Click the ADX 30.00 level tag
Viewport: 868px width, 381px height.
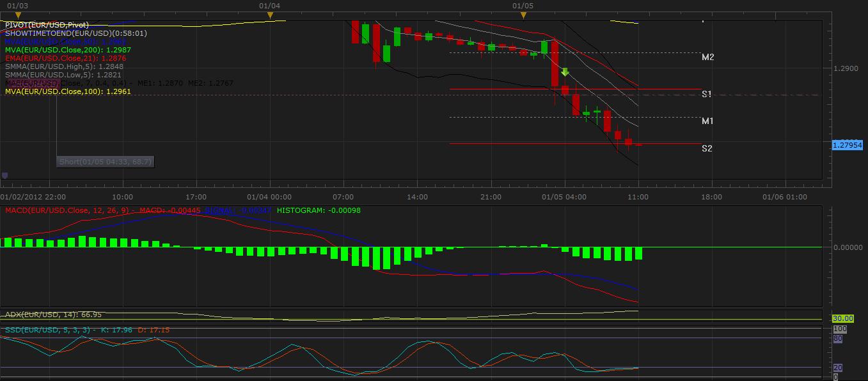point(843,318)
